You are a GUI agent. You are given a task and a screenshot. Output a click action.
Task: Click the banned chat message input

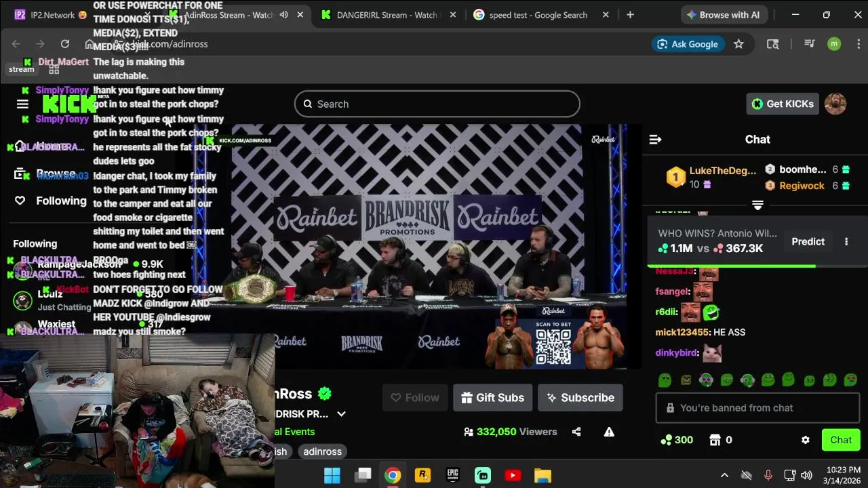click(757, 408)
